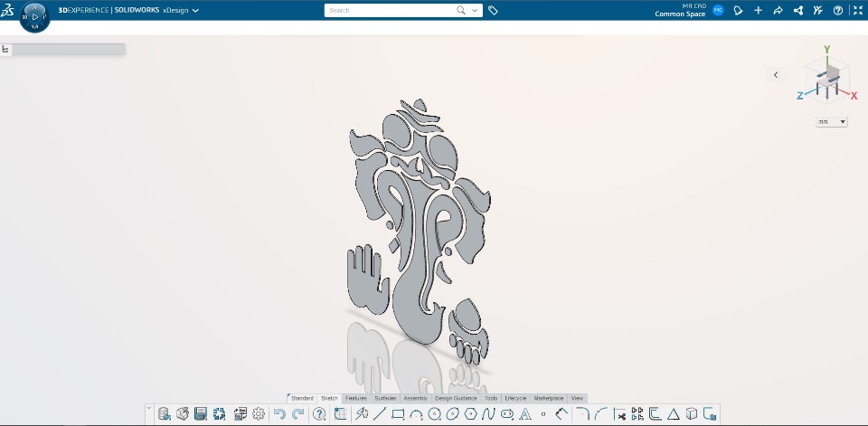Open the toolbar Help question mark
Image resolution: width=868 pixels, height=426 pixels.
coord(319,414)
